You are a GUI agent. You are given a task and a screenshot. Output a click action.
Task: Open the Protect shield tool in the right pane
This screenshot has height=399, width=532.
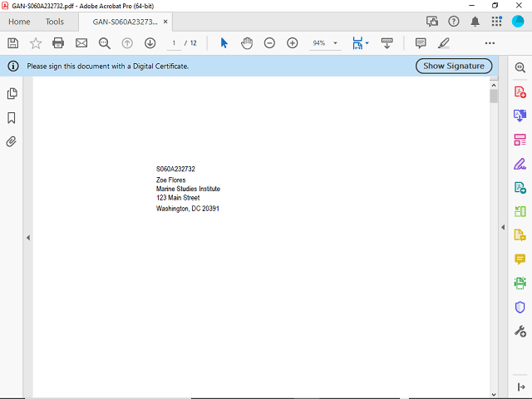coord(520,307)
